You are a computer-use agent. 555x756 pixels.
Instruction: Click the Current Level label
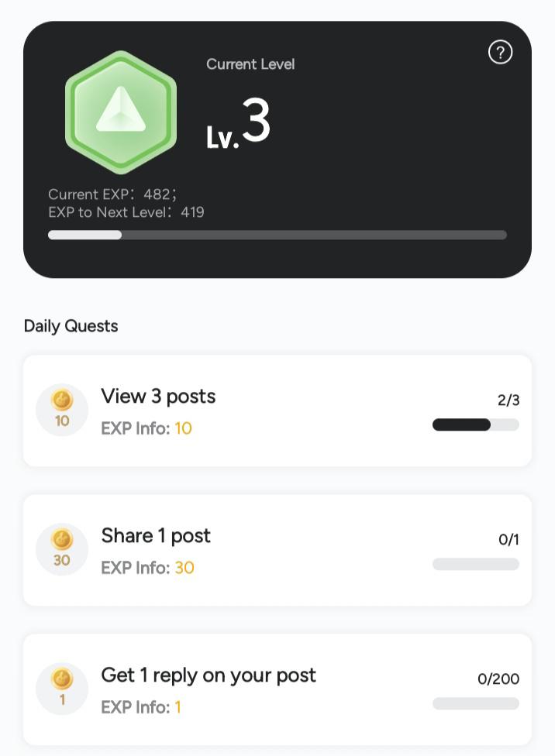coord(250,64)
